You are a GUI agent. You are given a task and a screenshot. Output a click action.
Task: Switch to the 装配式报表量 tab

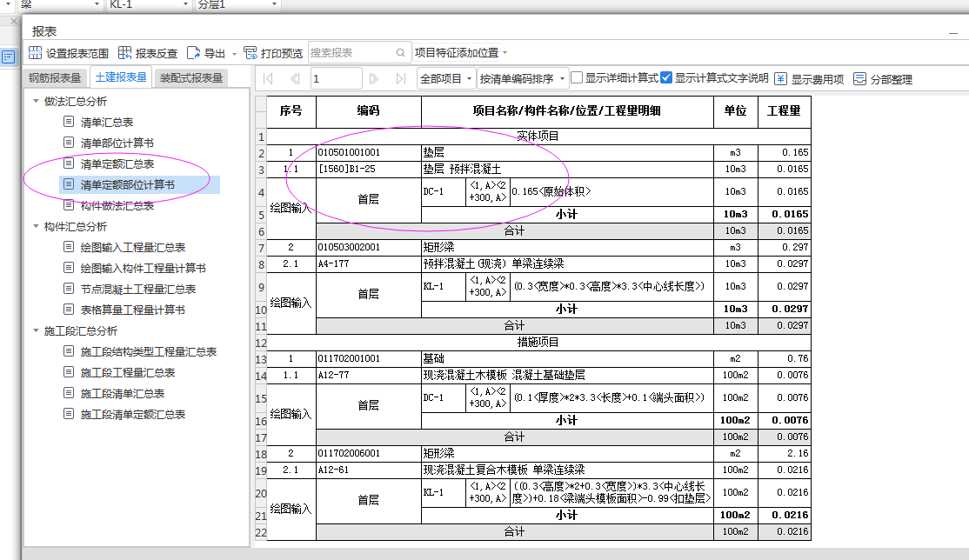coord(190,77)
